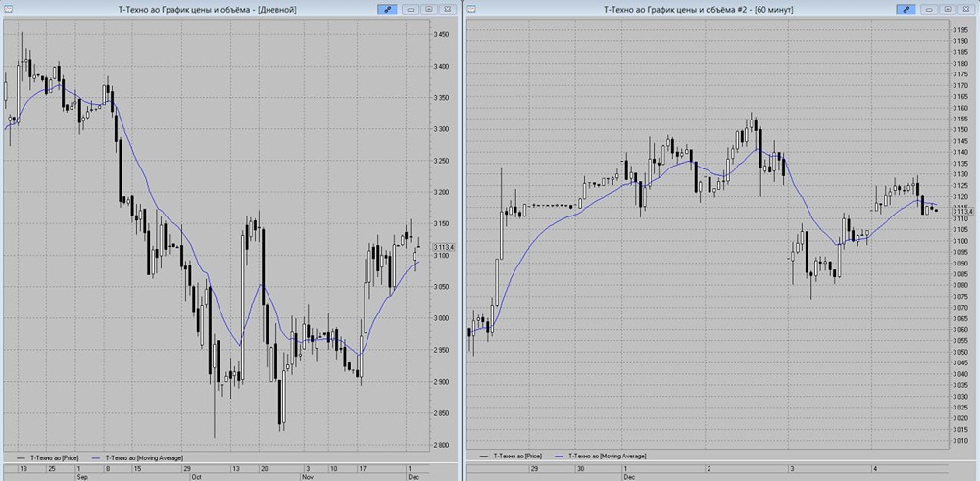This screenshot has height=481, width=980.
Task: Click the 3 195 price axis label
Action: 960,30
